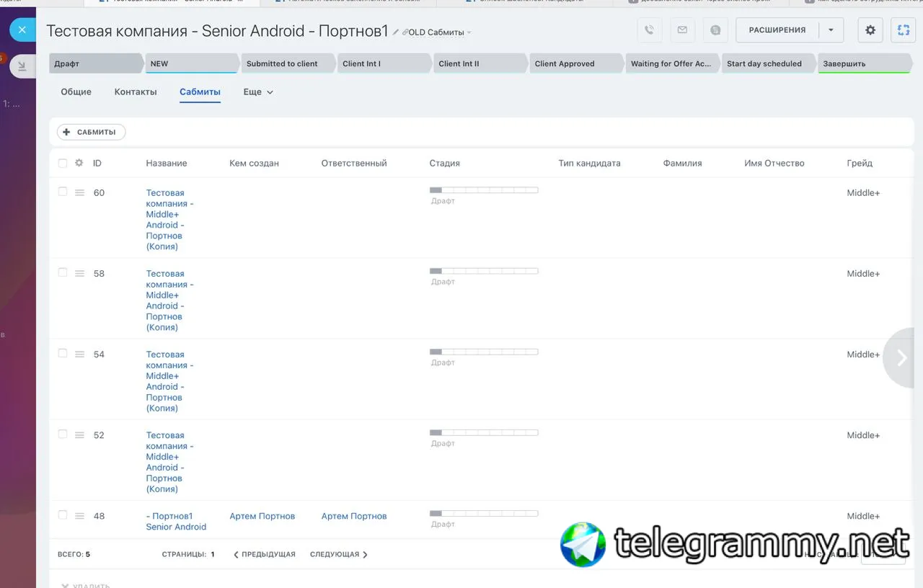The width and height of the screenshot is (923, 588).
Task: Click the Грейд column header
Action: coord(860,164)
